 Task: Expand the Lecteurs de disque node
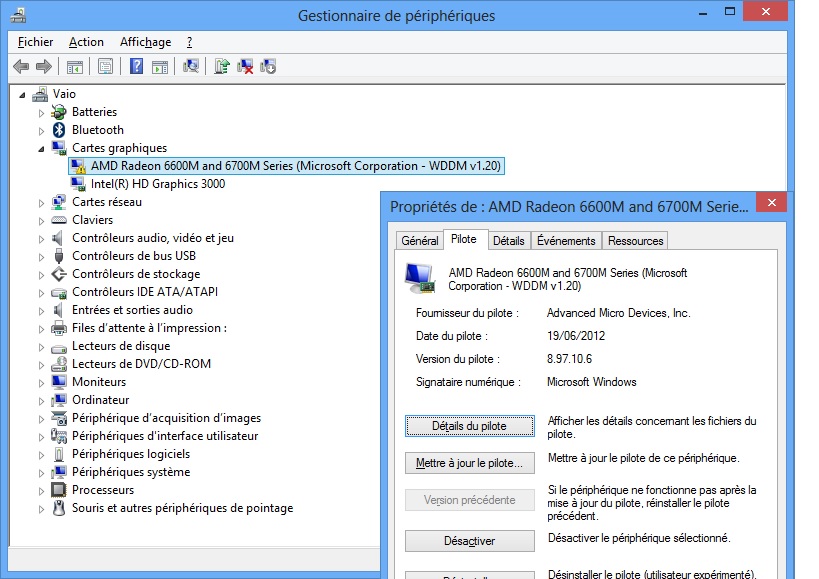click(x=41, y=347)
